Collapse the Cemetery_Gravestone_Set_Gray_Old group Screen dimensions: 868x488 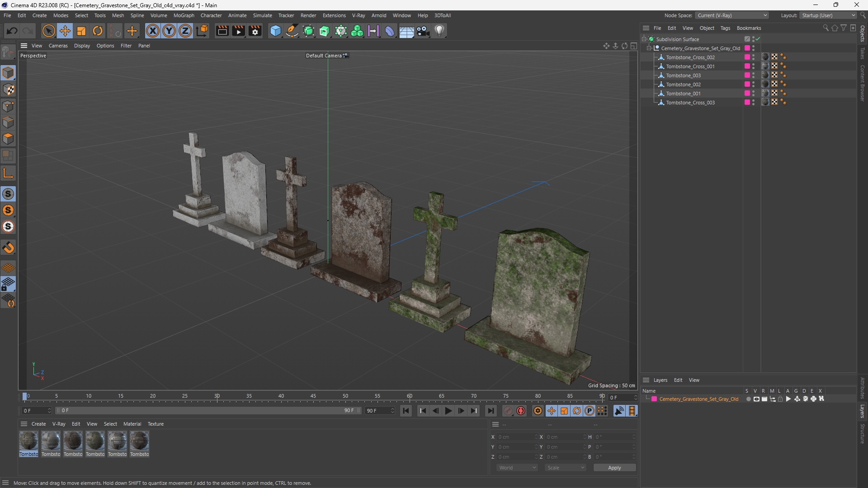[649, 48]
